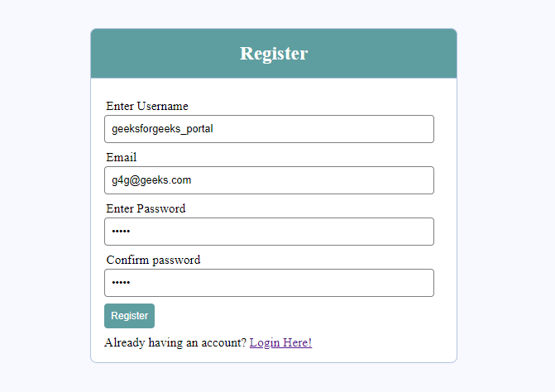Click masked dots in Enter Password field
Image resolution: width=555 pixels, height=392 pixels.
(x=122, y=232)
